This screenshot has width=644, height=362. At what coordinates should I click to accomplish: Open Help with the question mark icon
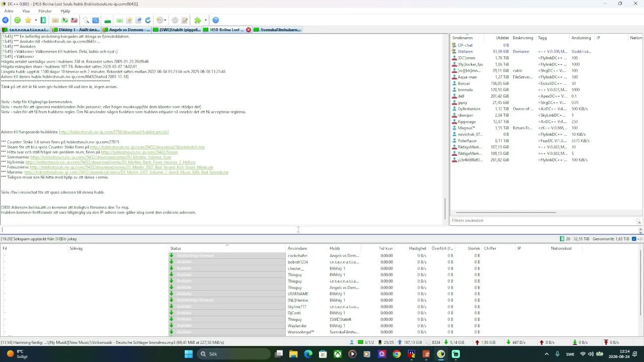click(x=215, y=20)
